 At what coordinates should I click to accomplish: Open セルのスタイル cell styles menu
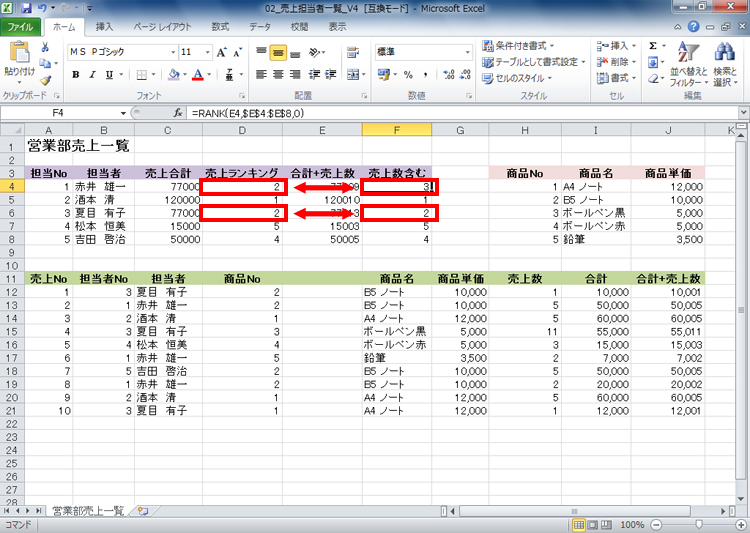click(517, 78)
